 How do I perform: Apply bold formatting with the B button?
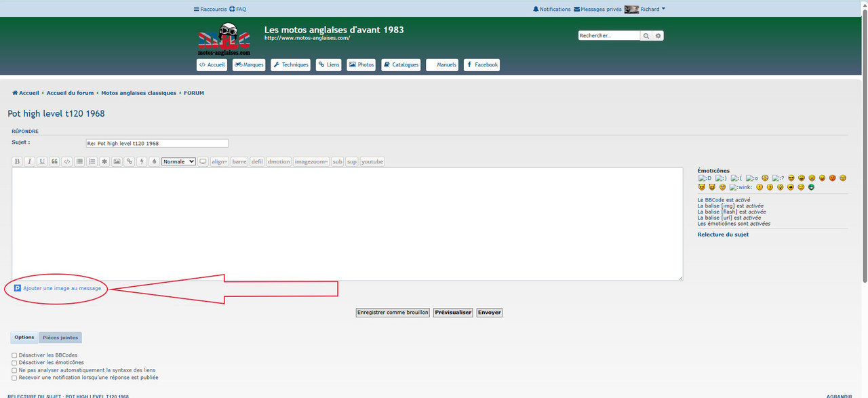18,161
